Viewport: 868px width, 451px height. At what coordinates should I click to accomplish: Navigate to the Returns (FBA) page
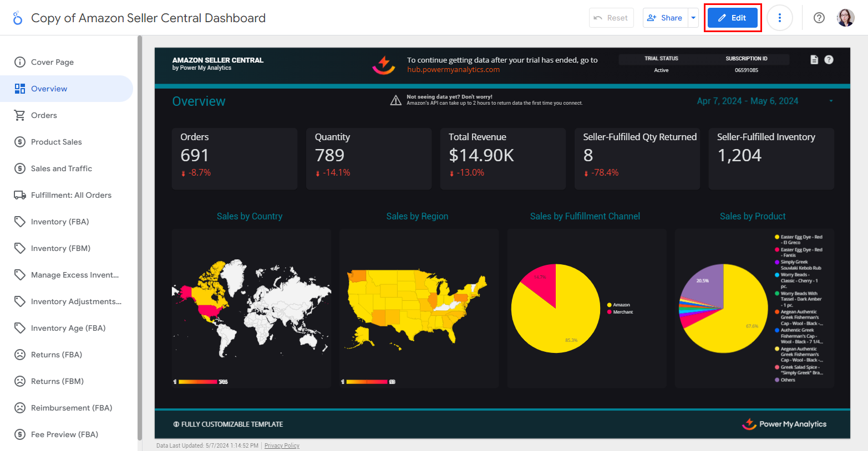coord(56,355)
